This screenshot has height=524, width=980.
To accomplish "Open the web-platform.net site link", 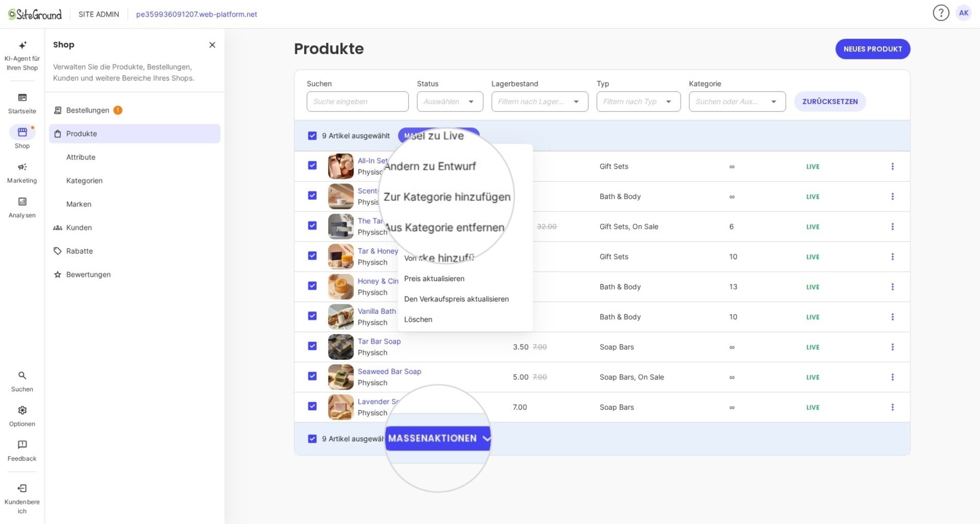I will click(x=196, y=14).
